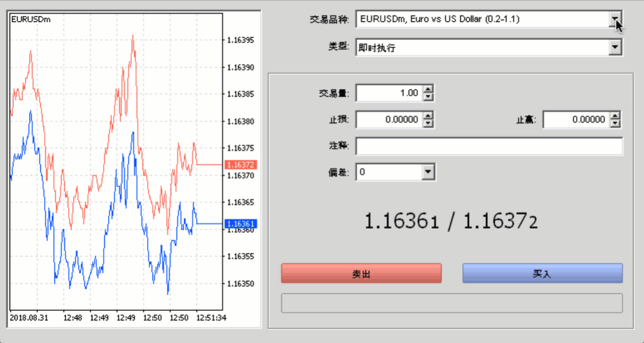Click the large 1.16361 / 1.16372 quote display
The width and height of the screenshot is (644, 343).
(451, 220)
